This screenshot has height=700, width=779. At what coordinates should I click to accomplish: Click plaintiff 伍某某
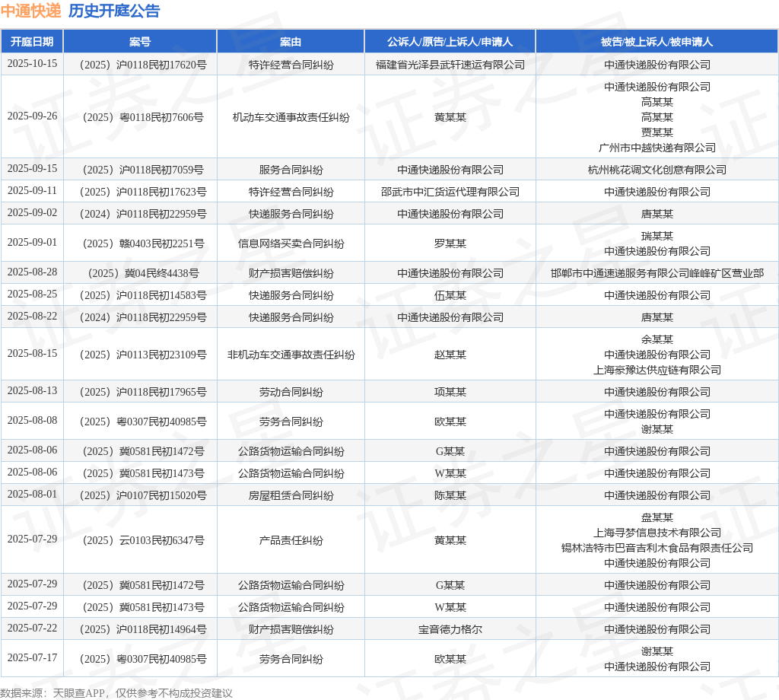450,295
